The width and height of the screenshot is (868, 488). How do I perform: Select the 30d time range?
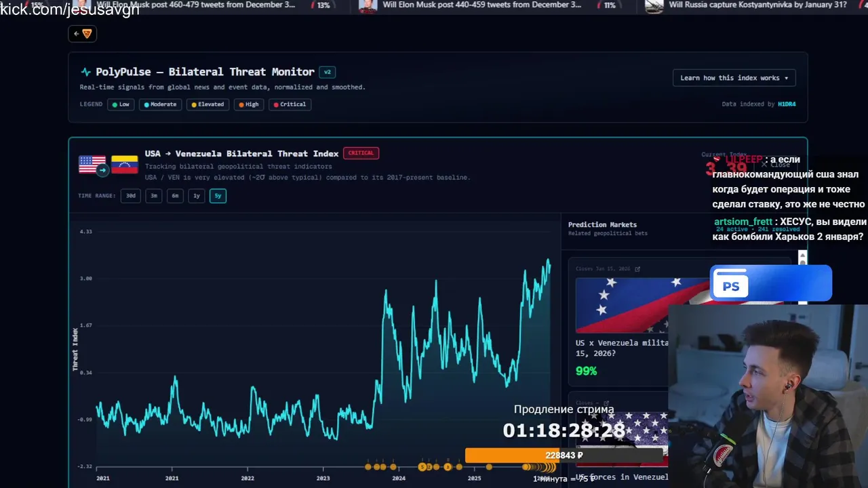(130, 196)
